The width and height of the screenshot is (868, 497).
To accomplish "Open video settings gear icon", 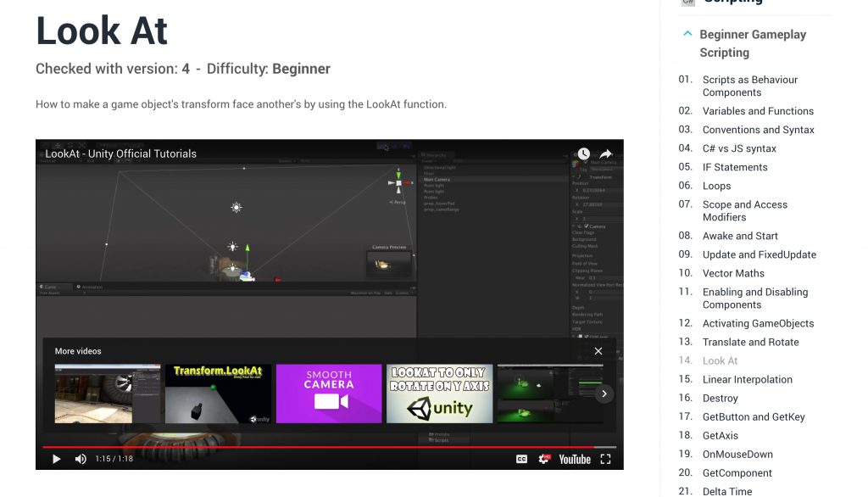I will (545, 459).
